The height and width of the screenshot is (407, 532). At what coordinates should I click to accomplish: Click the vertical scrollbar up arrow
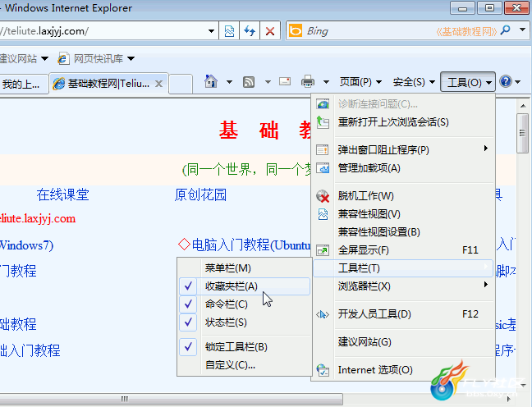coord(523,106)
